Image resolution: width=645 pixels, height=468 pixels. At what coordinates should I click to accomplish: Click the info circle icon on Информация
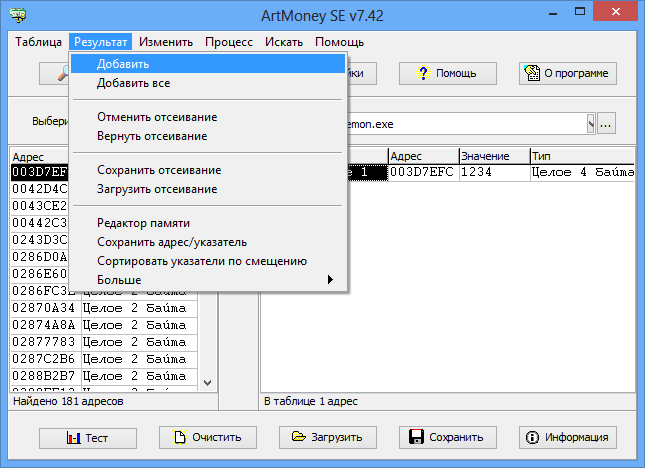tap(532, 437)
